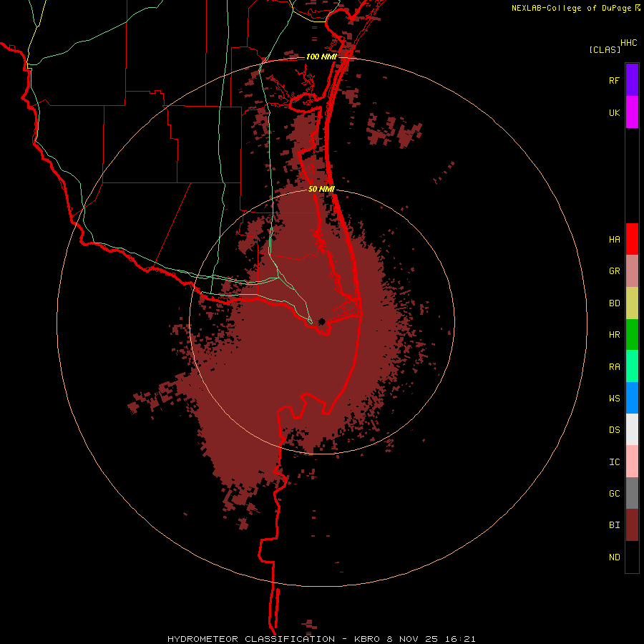Click the GC legend label
The width and height of the screenshot is (644, 644).
tap(614, 493)
